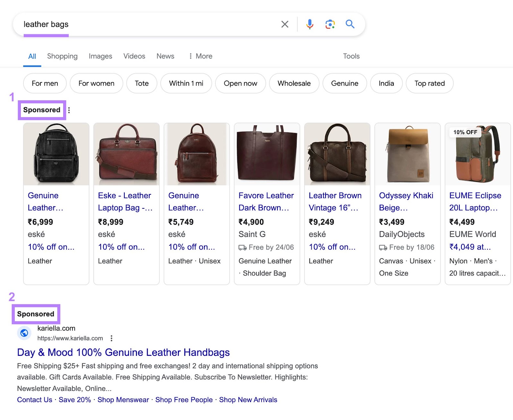Viewport: 513px width, 420px height.
Task: Switch to the Shopping tab
Action: click(x=62, y=56)
